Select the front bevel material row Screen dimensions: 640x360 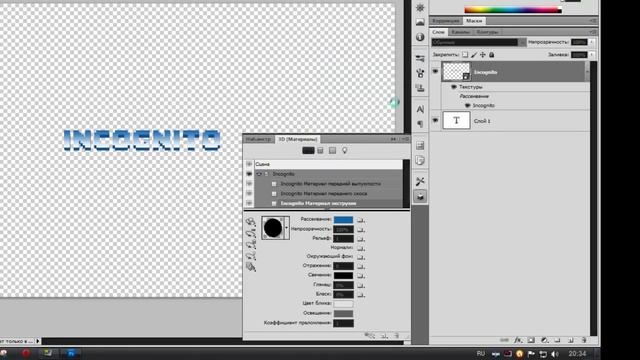pos(329,193)
